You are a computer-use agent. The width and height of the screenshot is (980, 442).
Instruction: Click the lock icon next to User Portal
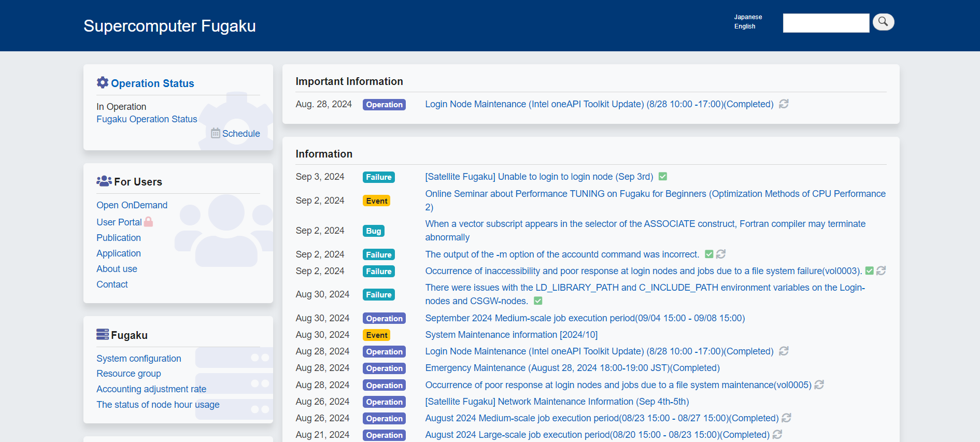tap(149, 222)
